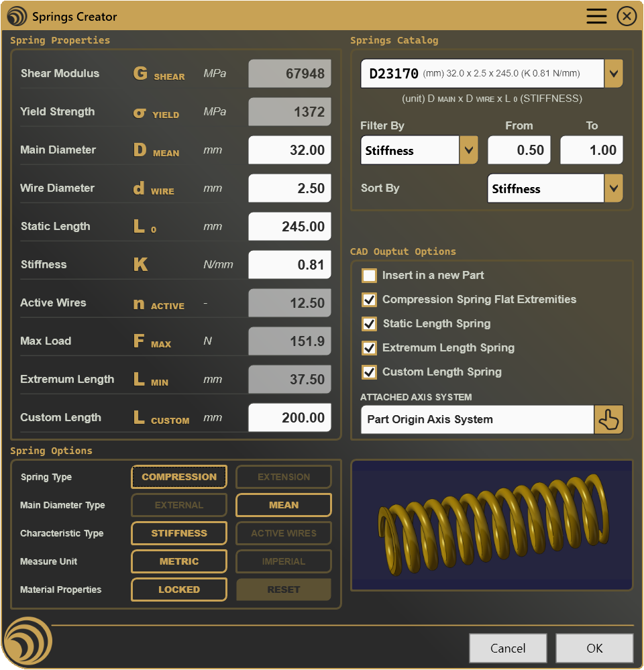Enable Insert in a new Part checkbox
Viewport: 644px width, 670px height.
(369, 276)
